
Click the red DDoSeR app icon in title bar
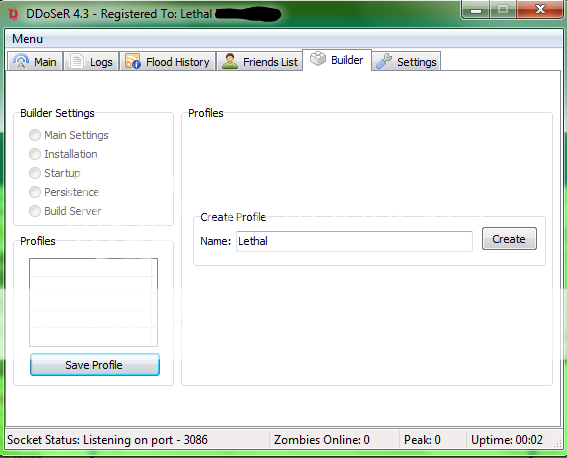(13, 14)
